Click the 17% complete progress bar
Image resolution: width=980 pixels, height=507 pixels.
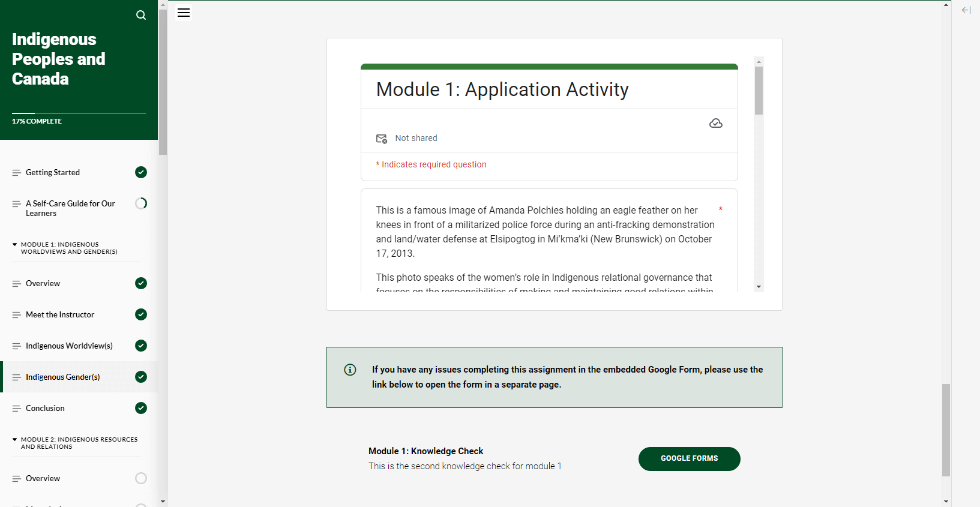79,113
